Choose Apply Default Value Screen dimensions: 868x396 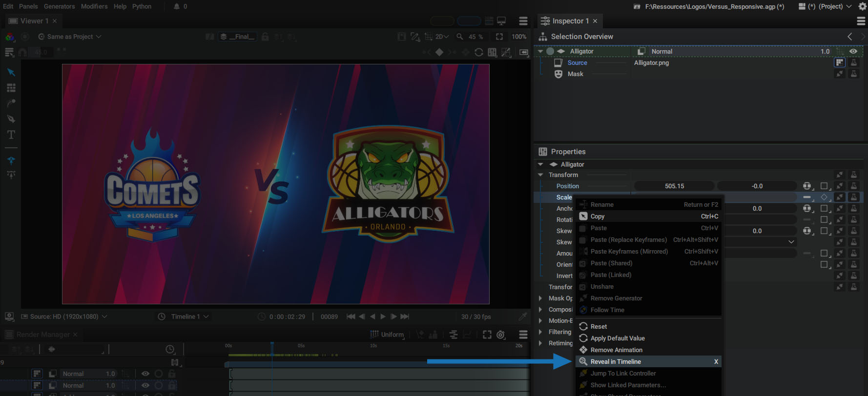pyautogui.click(x=648, y=338)
